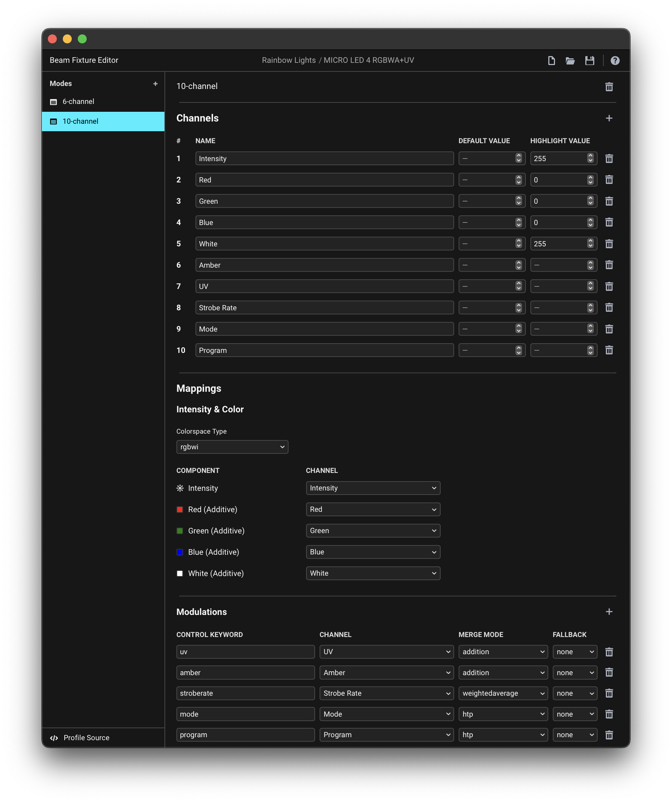Delete the stroberate modulation row

(x=609, y=693)
